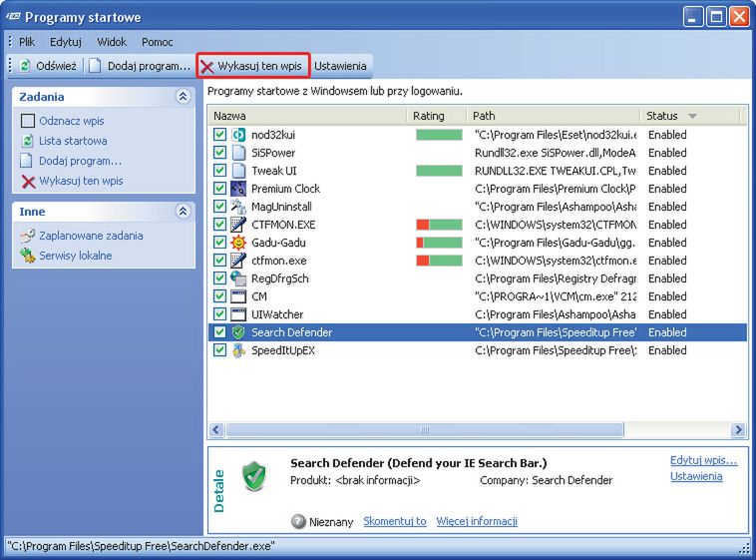Screen dimensions: 756x560
Task: Click the nod32kui program icon
Action: (238, 135)
